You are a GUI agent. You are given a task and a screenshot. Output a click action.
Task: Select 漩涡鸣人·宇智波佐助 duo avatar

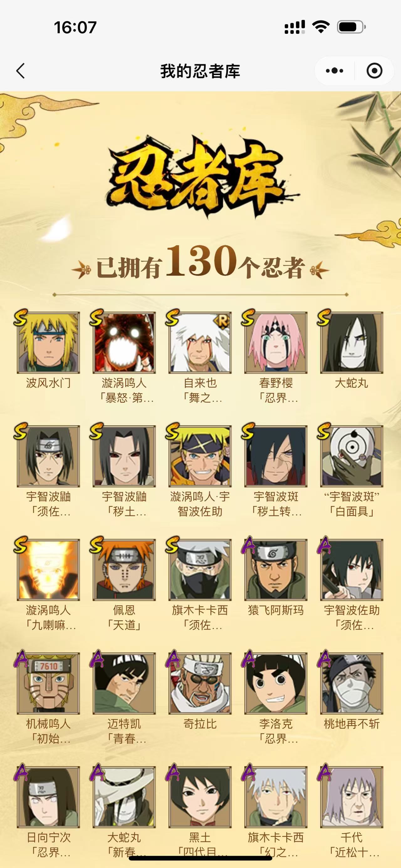(x=200, y=456)
